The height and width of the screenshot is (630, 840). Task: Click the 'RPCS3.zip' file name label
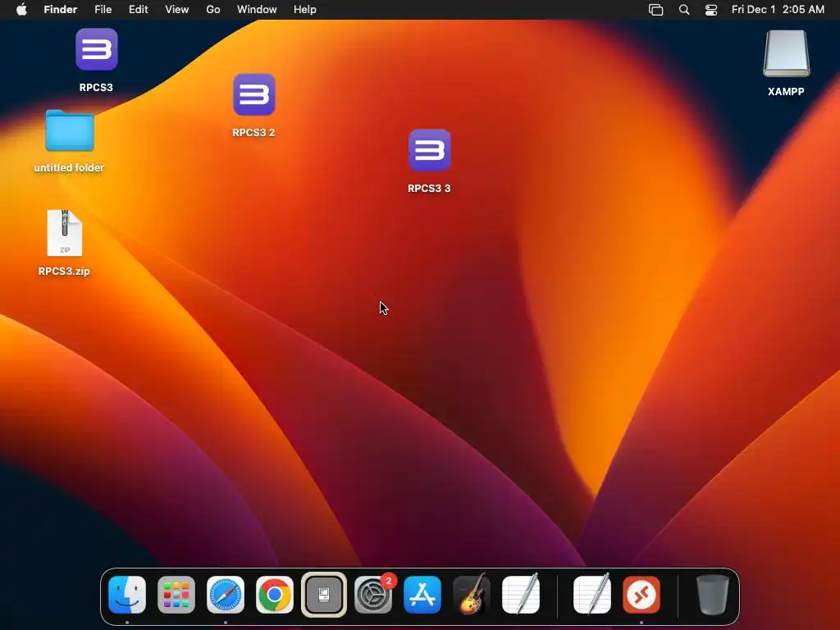click(64, 271)
